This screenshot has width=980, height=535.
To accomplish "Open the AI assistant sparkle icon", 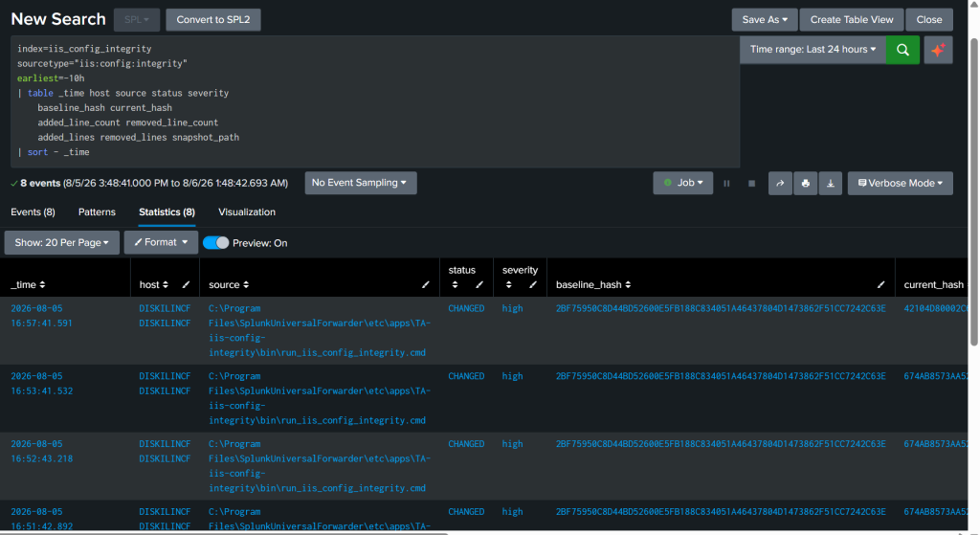I will pos(938,50).
